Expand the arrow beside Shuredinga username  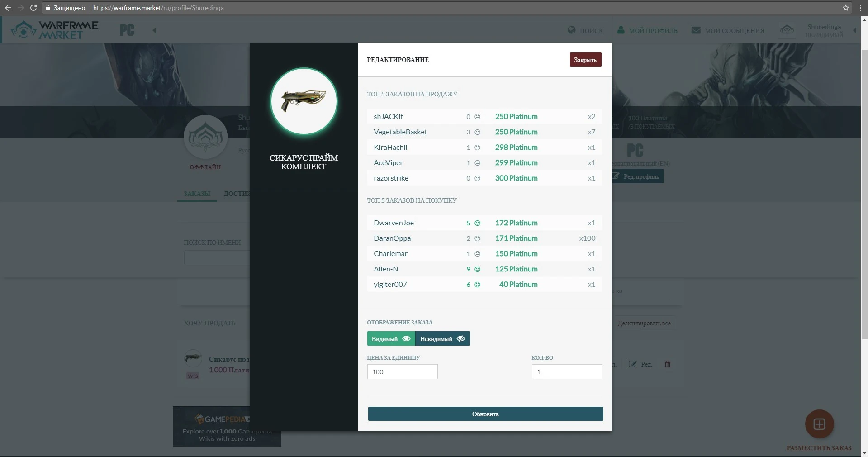[x=854, y=30]
